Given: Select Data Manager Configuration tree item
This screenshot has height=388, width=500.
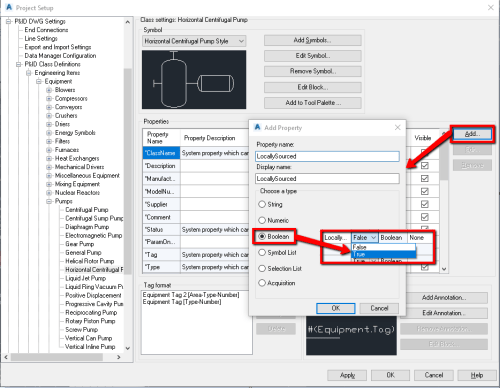Looking at the screenshot, I should (60, 56).
